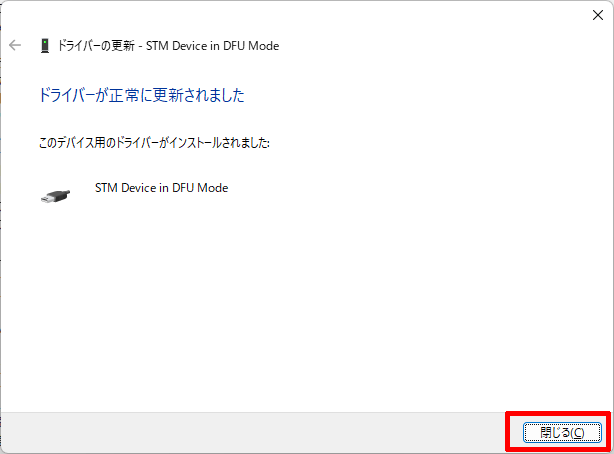This screenshot has width=614, height=454.
Task: Click the text このデバイス用のドライバーがインストールされました:
Action: pos(154,143)
